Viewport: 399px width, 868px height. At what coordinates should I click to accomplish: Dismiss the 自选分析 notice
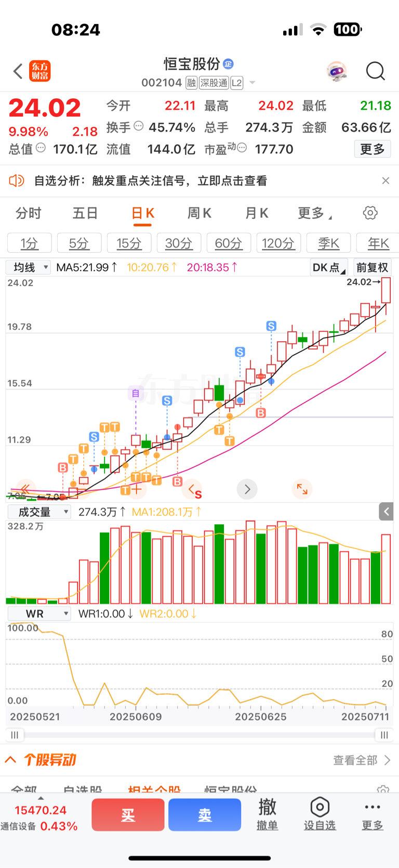pyautogui.click(x=385, y=180)
